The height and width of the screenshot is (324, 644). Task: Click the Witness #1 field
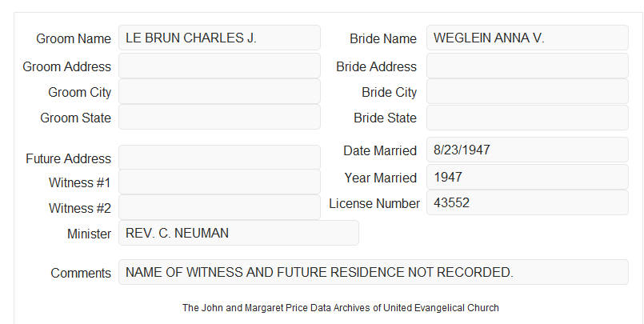coord(219,182)
